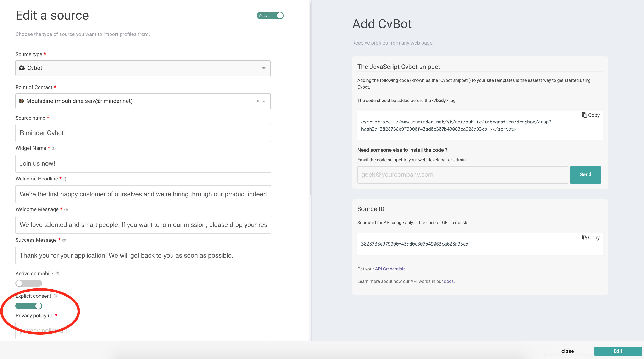Image resolution: width=644 pixels, height=359 pixels.
Task: Click Mouhidine avatar in Point of Contact
Action: [21, 101]
